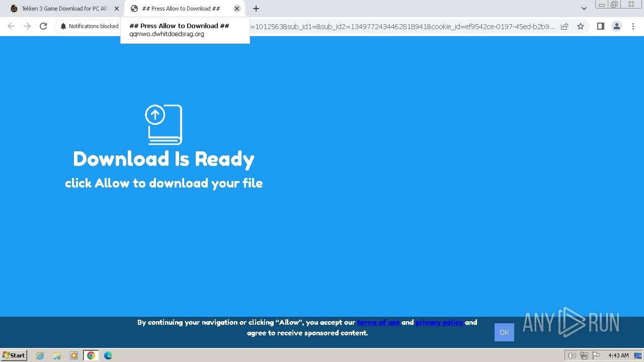Image resolution: width=644 pixels, height=362 pixels.
Task: Open the privacy policy link
Action: pyautogui.click(x=440, y=322)
